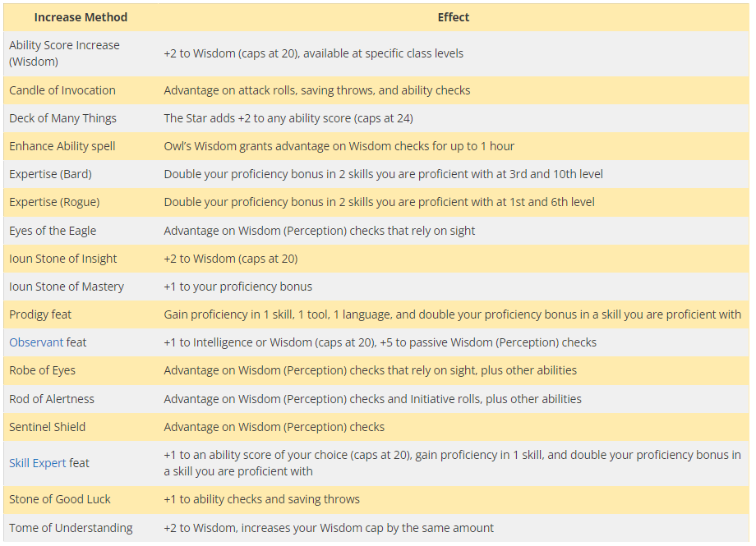The image size is (756, 546).
Task: Select the Candle of Invocation row name
Action: (x=62, y=90)
